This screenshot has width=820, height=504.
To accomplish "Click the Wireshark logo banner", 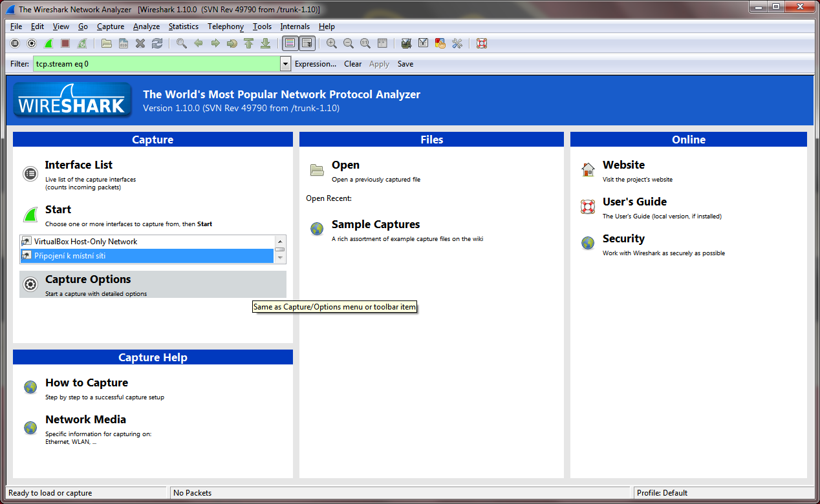I will click(72, 100).
